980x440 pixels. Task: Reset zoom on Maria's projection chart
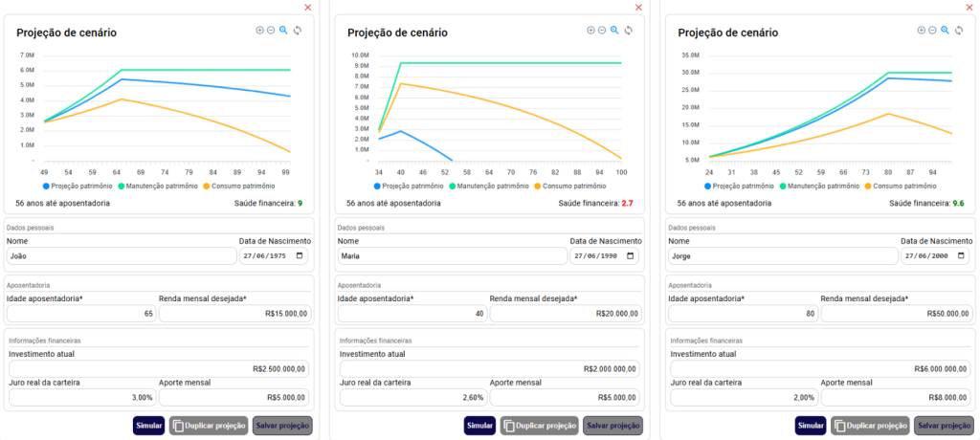pyautogui.click(x=629, y=30)
